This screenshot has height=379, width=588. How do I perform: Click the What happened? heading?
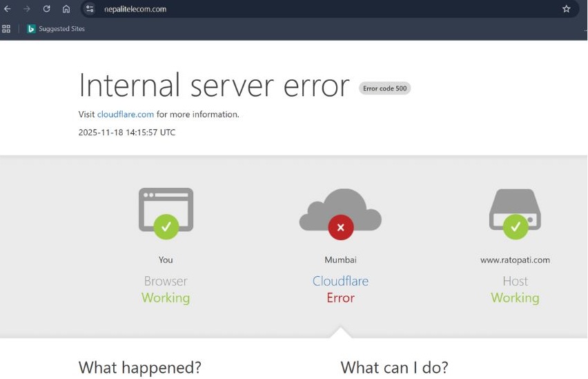139,367
